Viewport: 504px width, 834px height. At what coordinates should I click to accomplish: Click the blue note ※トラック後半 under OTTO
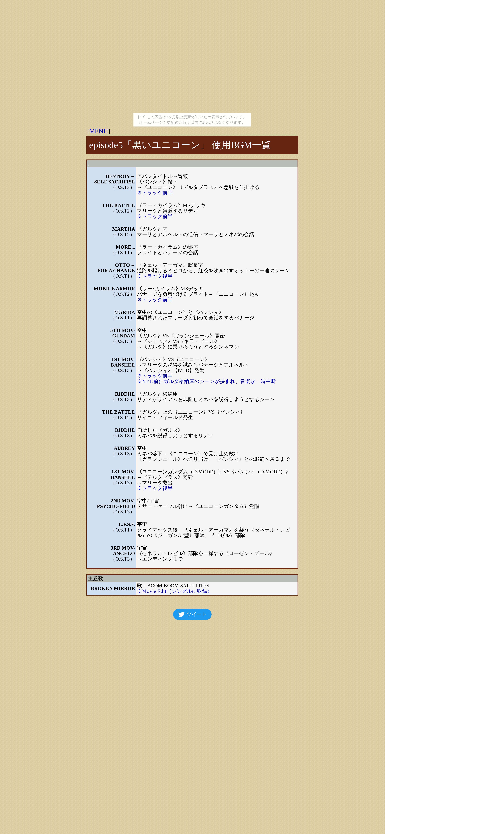point(155,276)
